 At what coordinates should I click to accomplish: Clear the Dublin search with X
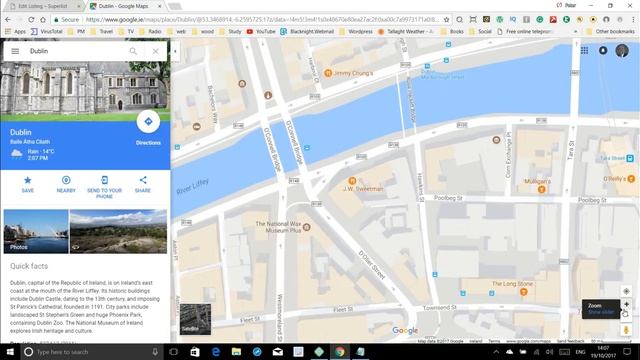[x=156, y=51]
